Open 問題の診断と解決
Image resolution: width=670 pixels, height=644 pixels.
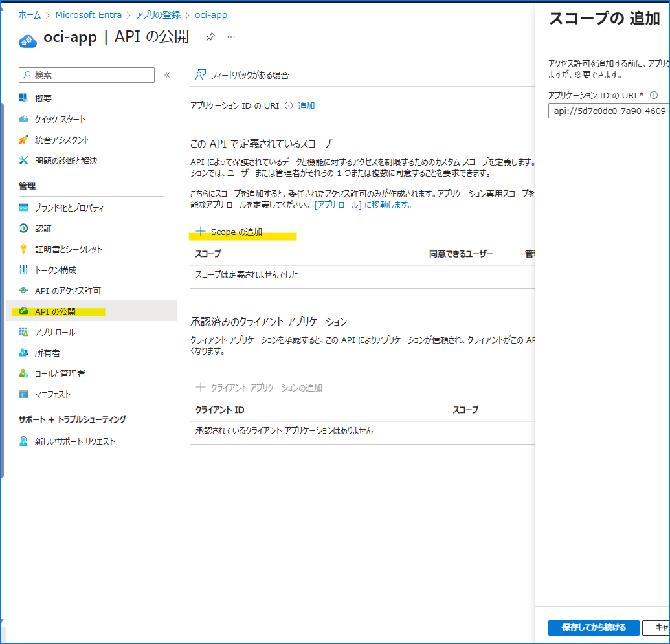click(x=66, y=161)
